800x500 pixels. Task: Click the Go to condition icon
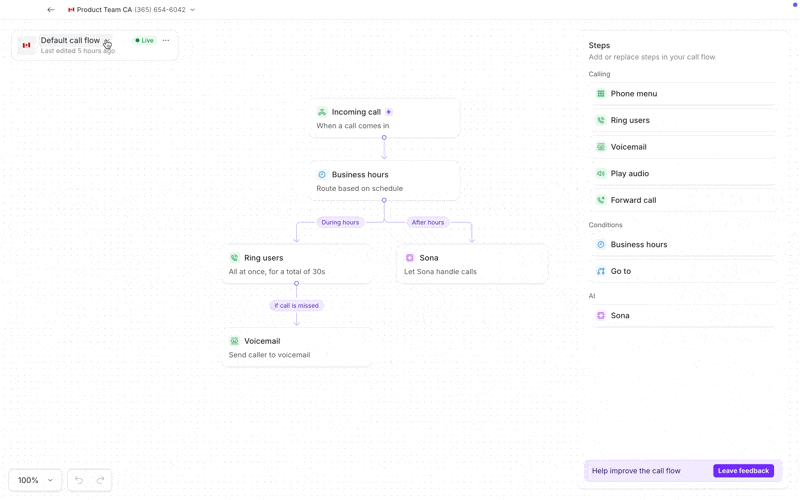[601, 271]
